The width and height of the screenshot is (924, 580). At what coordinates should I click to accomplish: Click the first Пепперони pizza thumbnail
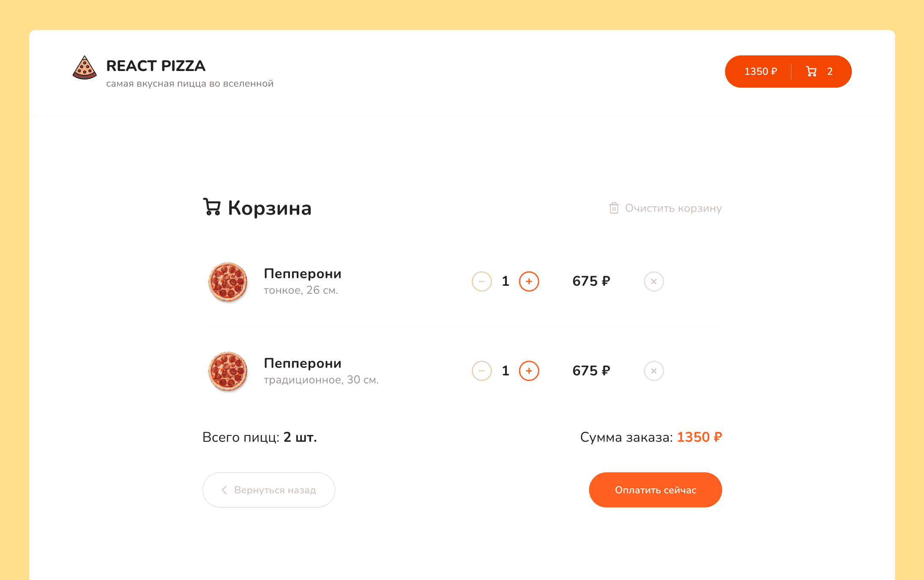228,282
